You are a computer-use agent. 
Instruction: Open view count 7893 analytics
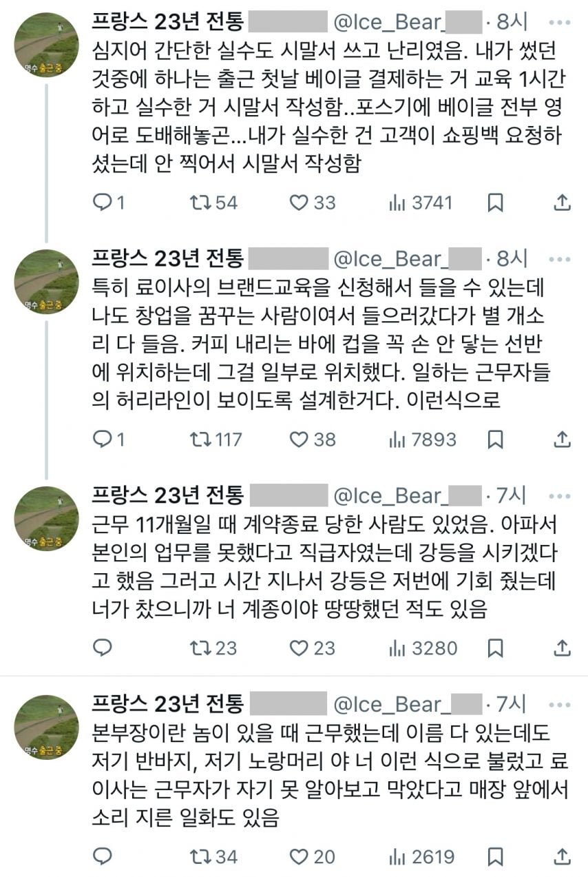pyautogui.click(x=398, y=439)
